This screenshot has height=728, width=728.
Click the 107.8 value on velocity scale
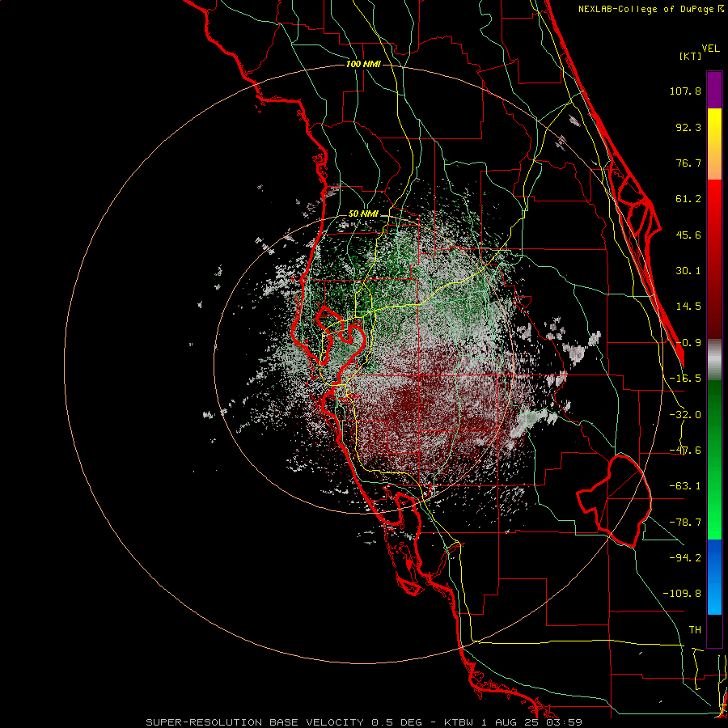685,91
